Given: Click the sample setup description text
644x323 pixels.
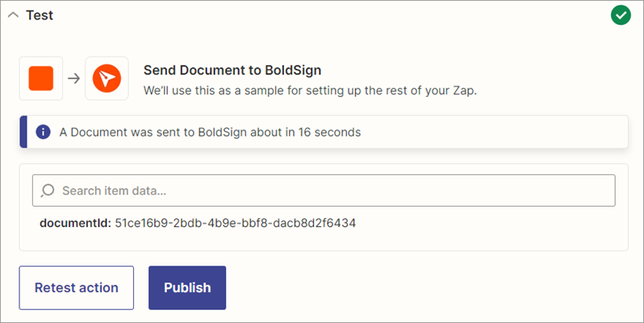Looking at the screenshot, I should [x=310, y=90].
